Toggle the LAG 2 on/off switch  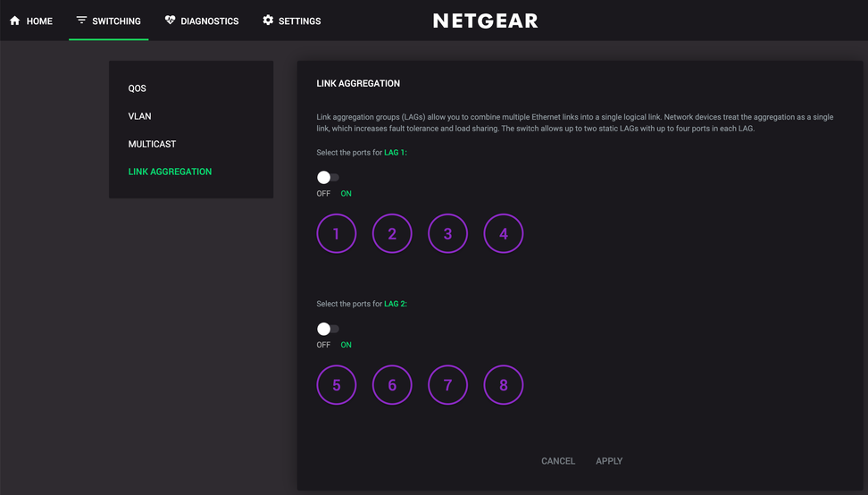[x=328, y=329]
